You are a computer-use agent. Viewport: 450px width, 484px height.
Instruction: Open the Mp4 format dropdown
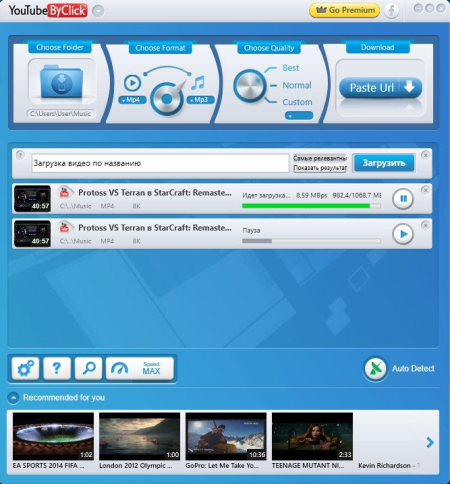[132, 100]
